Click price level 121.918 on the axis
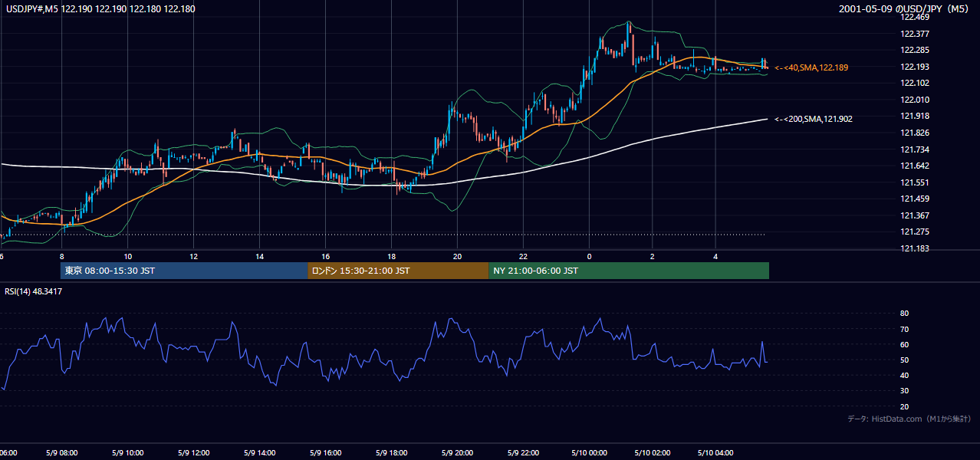980x460 pixels. pyautogui.click(x=916, y=116)
